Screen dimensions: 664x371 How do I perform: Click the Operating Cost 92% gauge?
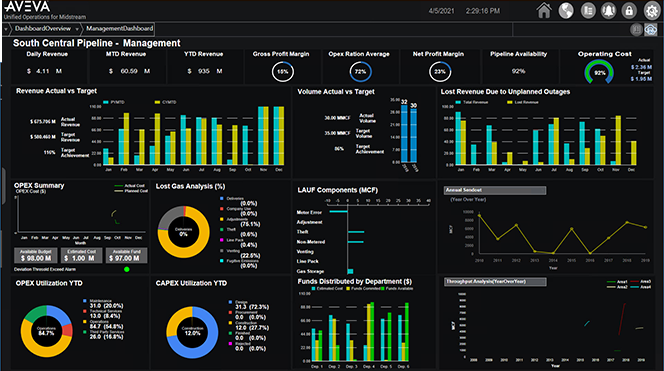599,72
